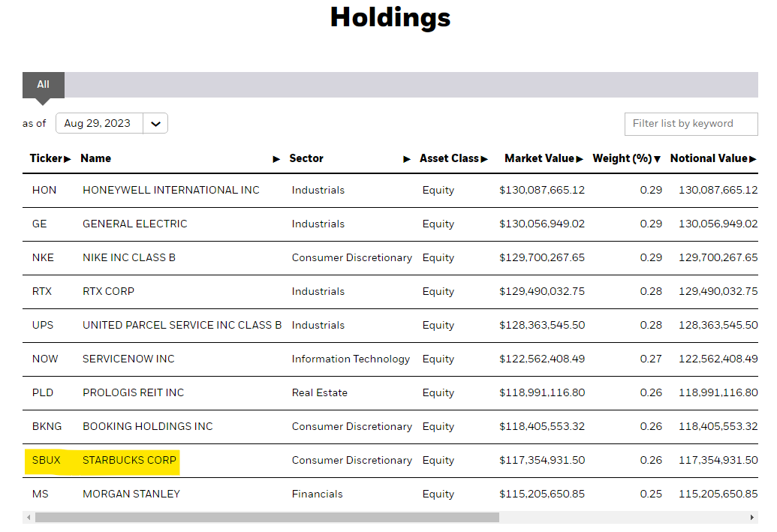Click Consumer Discretionary sector for Starbucks

pos(352,460)
